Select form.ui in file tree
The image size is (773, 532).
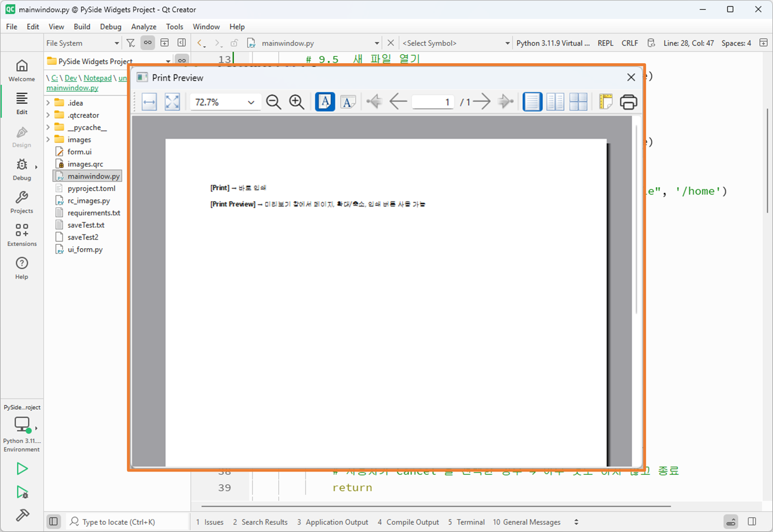point(79,152)
